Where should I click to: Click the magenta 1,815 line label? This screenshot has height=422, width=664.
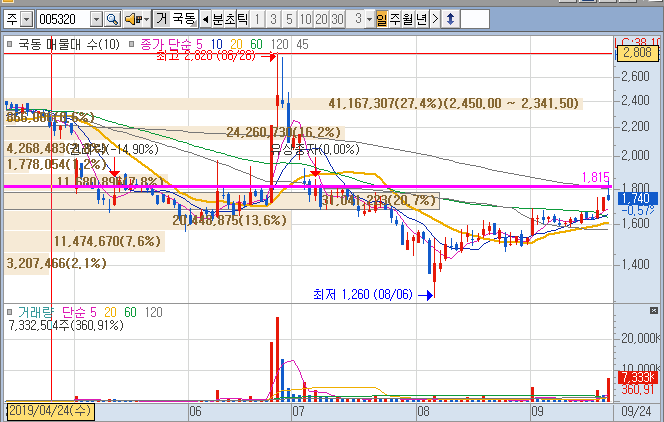pos(595,177)
